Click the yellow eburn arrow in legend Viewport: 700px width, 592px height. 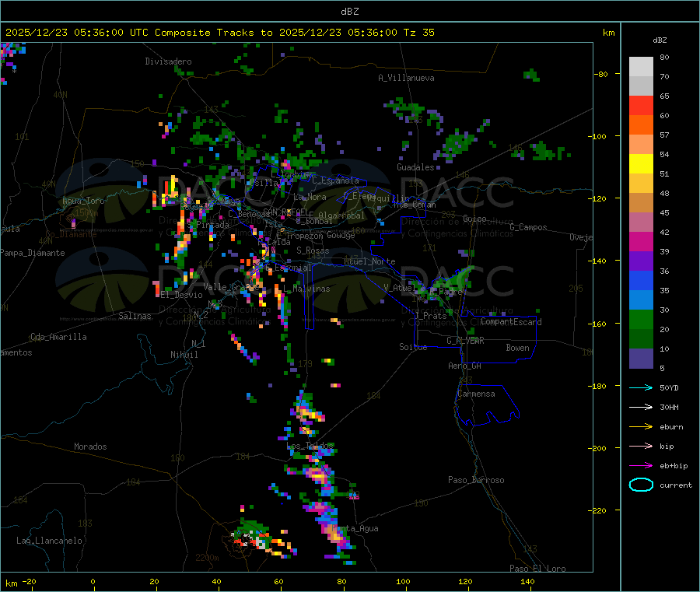pyautogui.click(x=641, y=427)
